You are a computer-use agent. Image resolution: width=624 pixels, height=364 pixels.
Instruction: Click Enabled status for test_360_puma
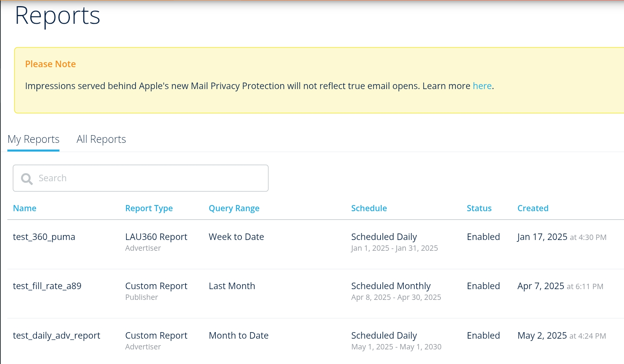tap(483, 237)
